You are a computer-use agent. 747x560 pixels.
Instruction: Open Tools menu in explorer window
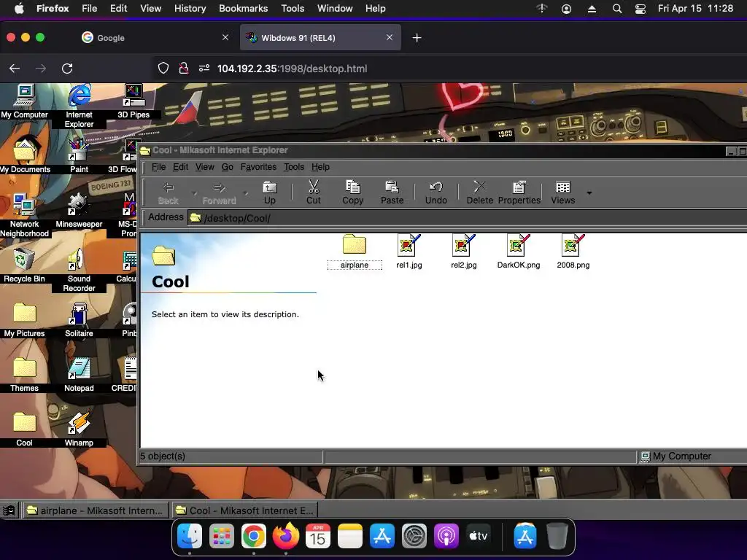click(x=294, y=167)
